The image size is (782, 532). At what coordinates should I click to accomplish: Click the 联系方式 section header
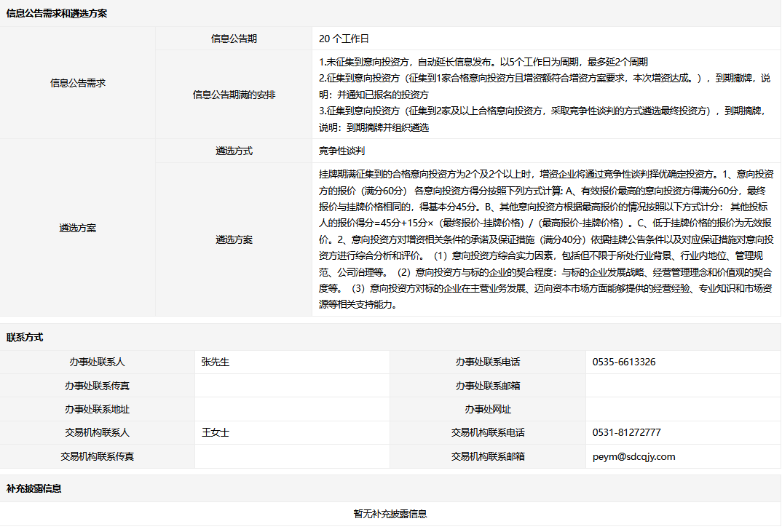pyautogui.click(x=25, y=338)
